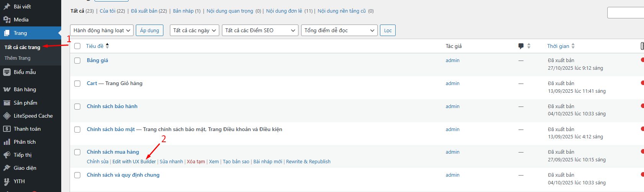The width and height of the screenshot is (644, 192).
Task: Filter by Bản nháp status tab
Action: (x=183, y=11)
